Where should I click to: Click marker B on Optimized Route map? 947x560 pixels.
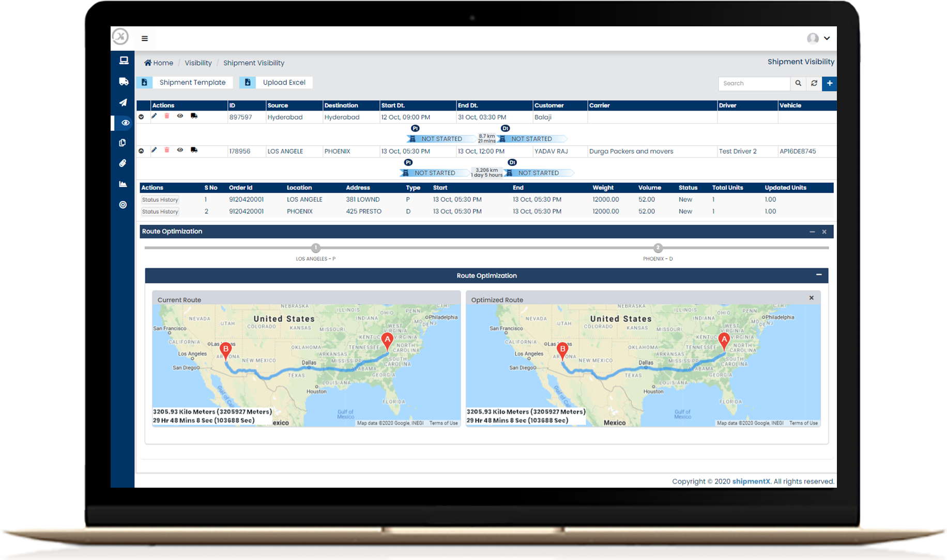562,351
